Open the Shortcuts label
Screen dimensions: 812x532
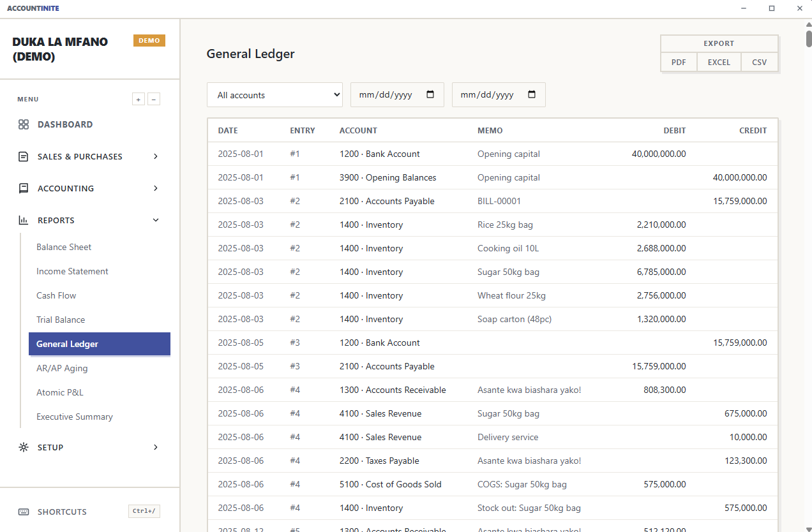pyautogui.click(x=62, y=512)
